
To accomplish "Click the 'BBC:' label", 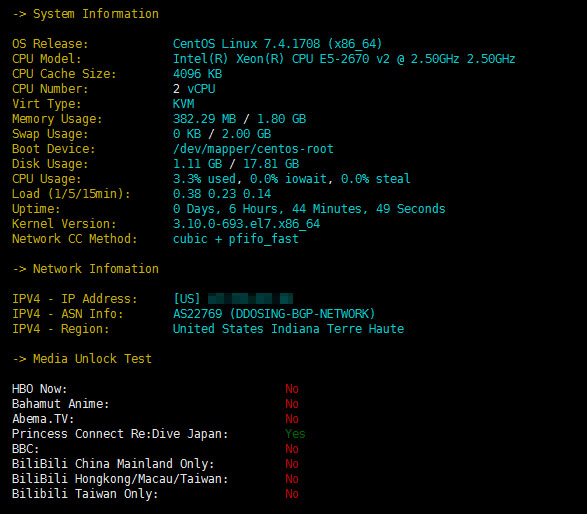I will (26, 448).
